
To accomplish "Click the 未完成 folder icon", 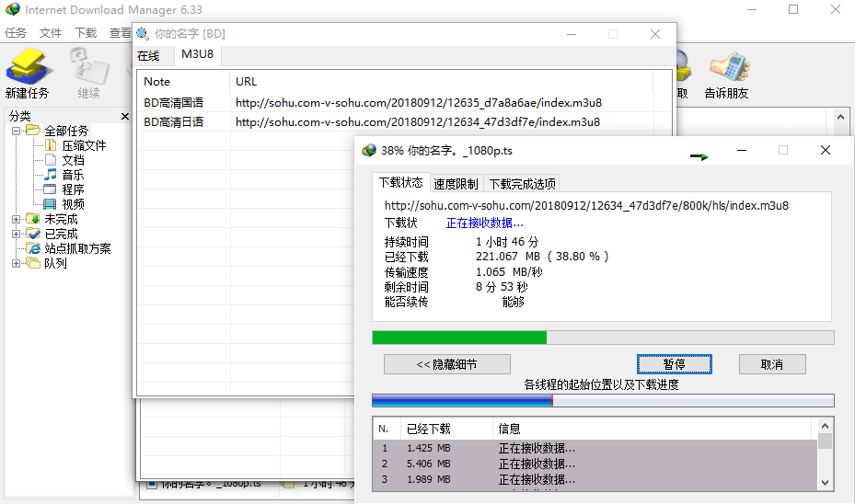I will tap(33, 219).
